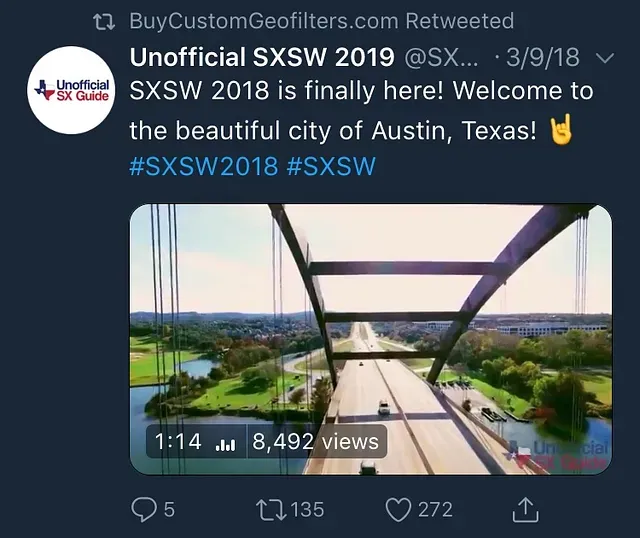Open BuyCustomGeofilters.com Retweeted link
The height and width of the screenshot is (538, 640).
(x=321, y=21)
